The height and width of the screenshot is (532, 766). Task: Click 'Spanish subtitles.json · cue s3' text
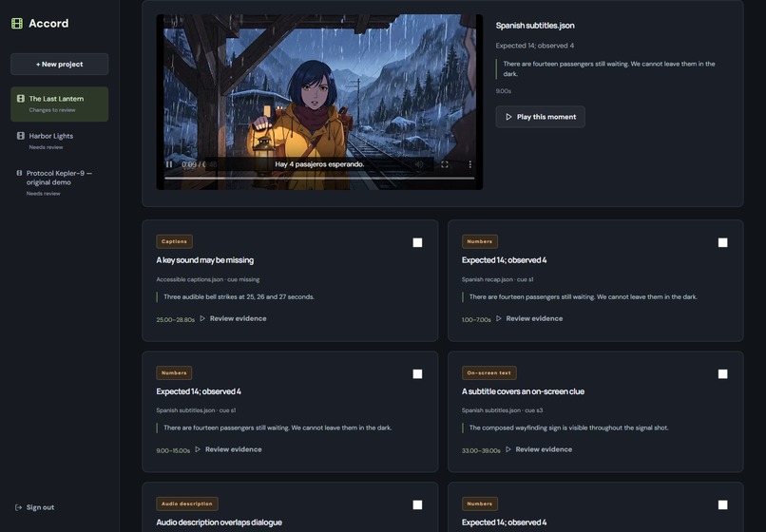502,410
